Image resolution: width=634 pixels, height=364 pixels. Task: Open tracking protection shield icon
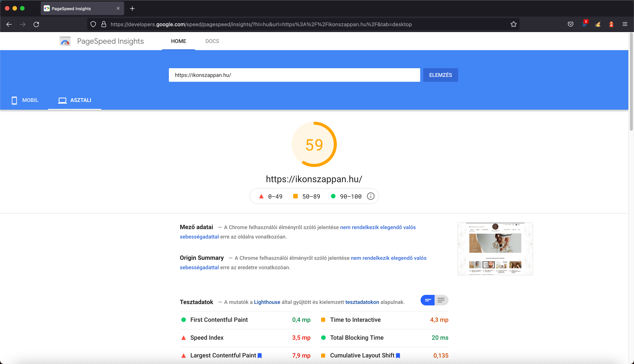(93, 24)
